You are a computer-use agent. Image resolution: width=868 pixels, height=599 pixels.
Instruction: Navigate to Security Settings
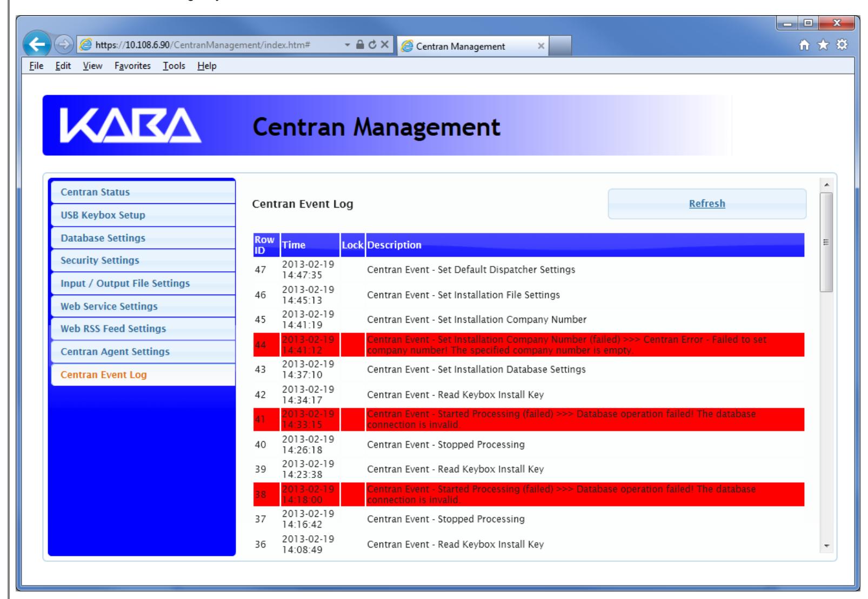pos(143,261)
